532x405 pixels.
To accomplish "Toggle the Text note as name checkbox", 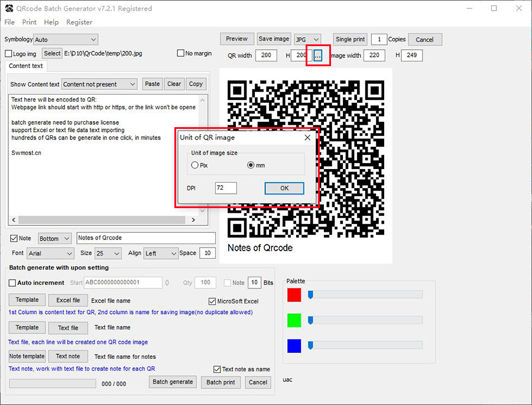I will click(x=217, y=369).
